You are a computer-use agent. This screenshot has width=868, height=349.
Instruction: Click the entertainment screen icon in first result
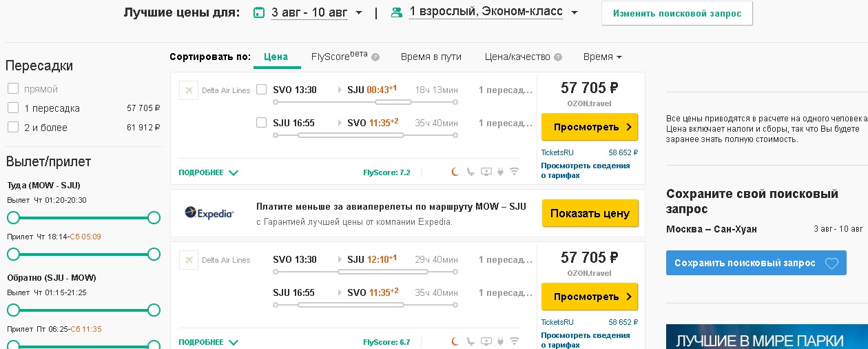click(x=486, y=172)
